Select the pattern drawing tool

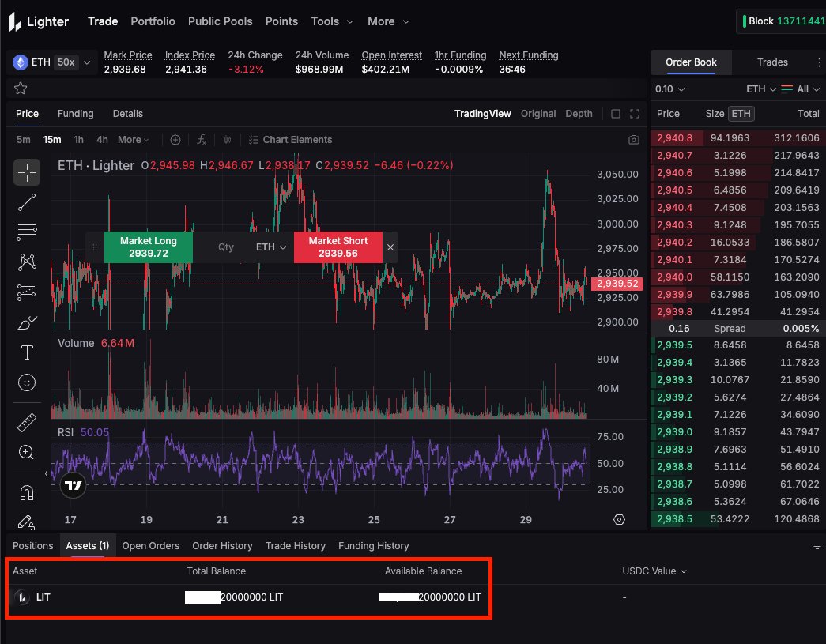[27, 262]
